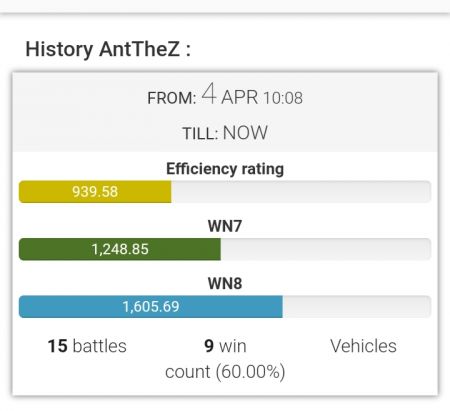Click the green WN7 progress bar
450x411 pixels.
[120, 249]
